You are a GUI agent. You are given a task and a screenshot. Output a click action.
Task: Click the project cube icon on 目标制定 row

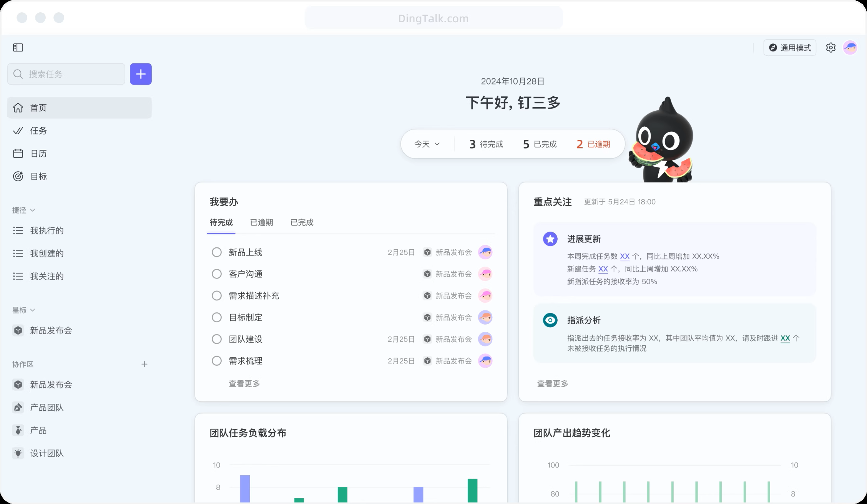[x=427, y=317]
